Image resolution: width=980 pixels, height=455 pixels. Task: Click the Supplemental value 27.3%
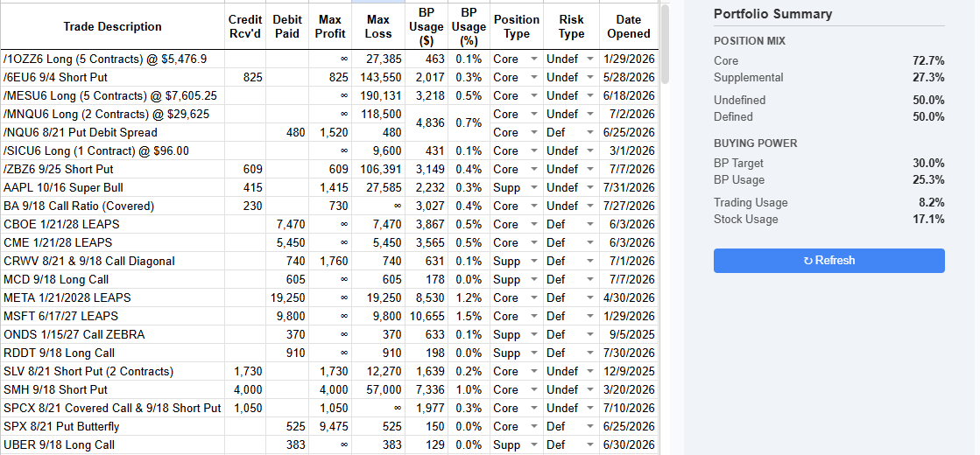(x=928, y=77)
